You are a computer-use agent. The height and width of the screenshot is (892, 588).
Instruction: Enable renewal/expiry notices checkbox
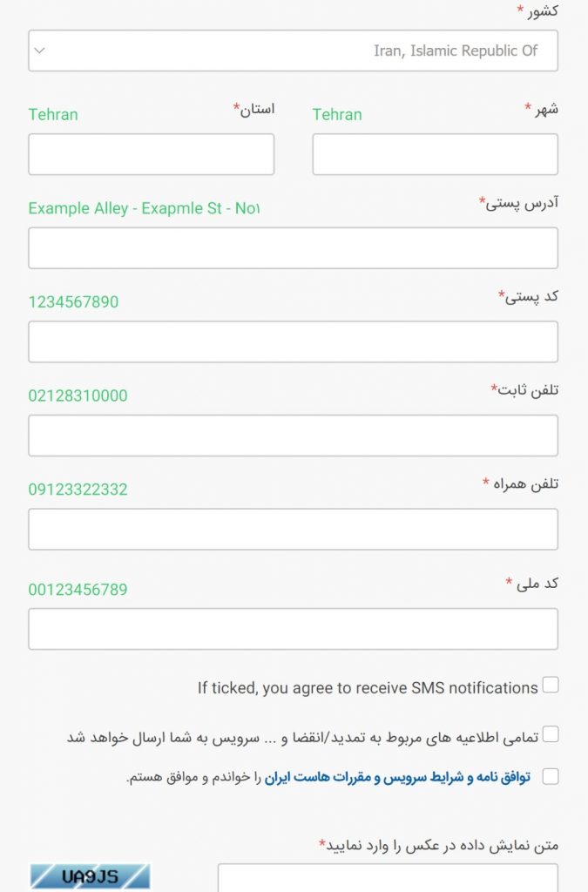(550, 733)
